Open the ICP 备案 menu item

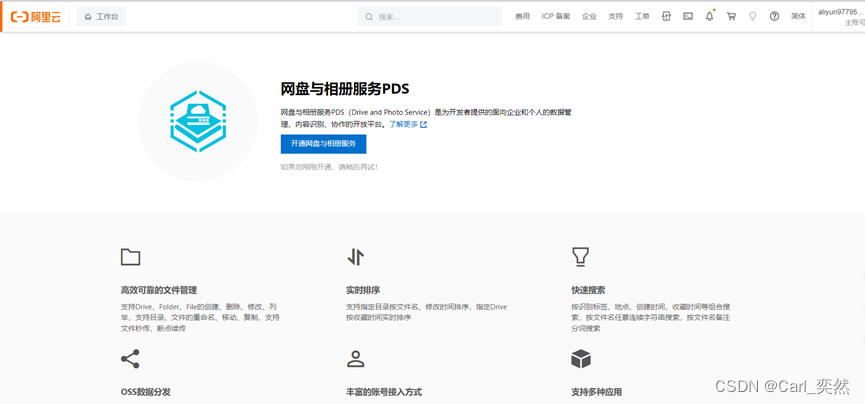click(556, 17)
